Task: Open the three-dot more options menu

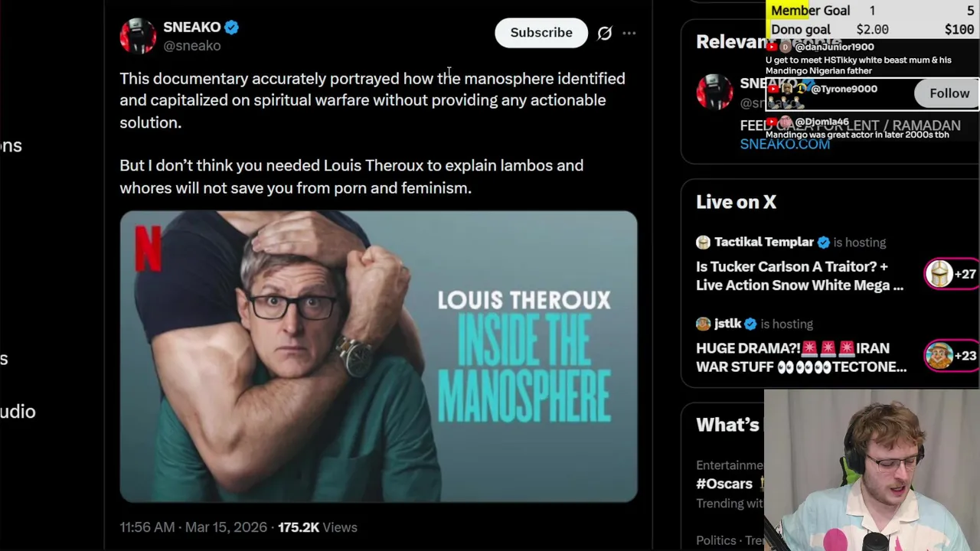Action: pos(629,33)
